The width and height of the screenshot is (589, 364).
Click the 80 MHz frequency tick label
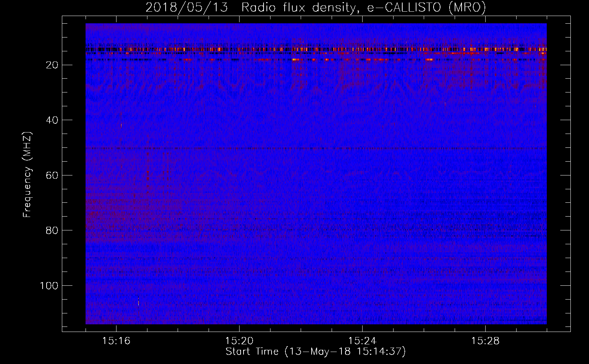pos(52,230)
